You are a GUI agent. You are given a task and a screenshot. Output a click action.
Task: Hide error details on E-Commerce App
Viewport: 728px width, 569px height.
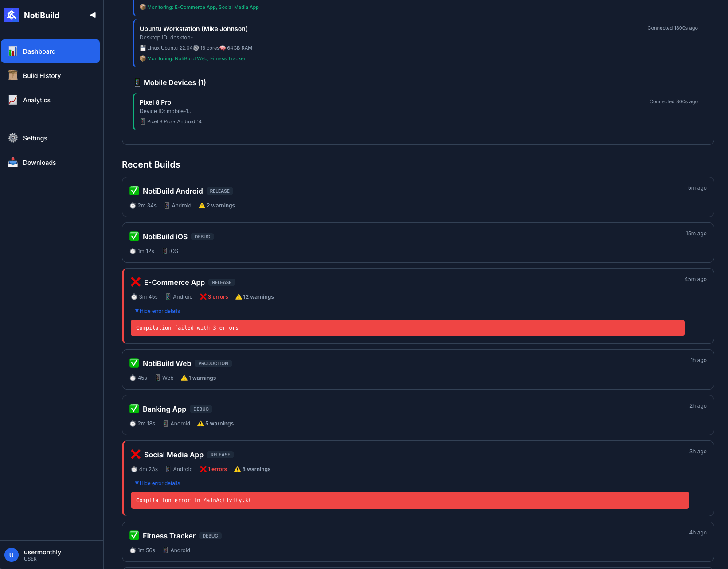157,311
